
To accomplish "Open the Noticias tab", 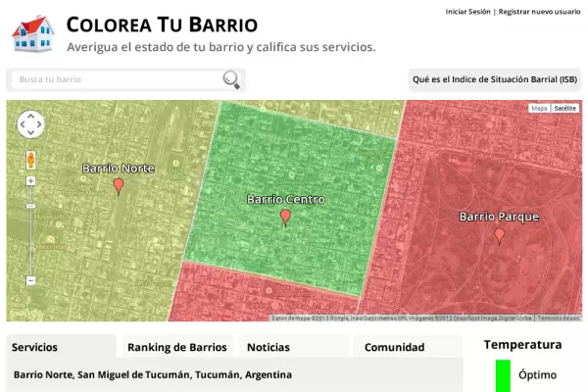I will (x=293, y=347).
